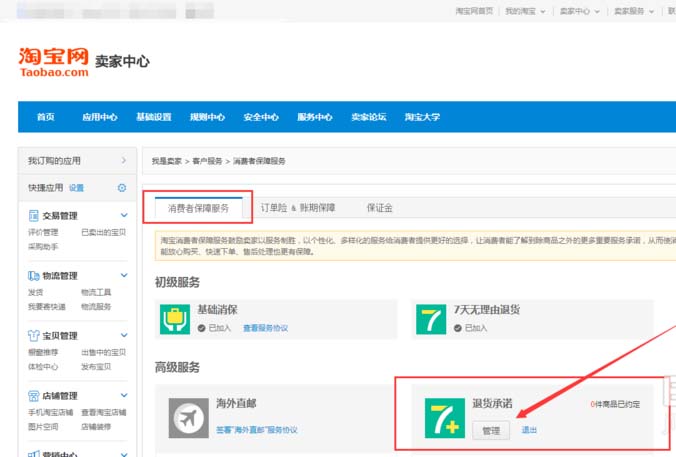Open 发布宝贝 in the sidebar
The width and height of the screenshot is (676, 457).
tap(96, 366)
